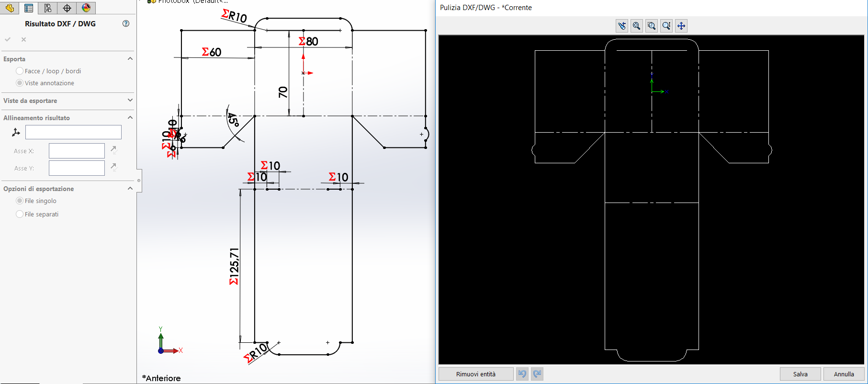Cancel with the X icon under the title
Image resolution: width=868 pixels, height=384 pixels.
coord(23,39)
